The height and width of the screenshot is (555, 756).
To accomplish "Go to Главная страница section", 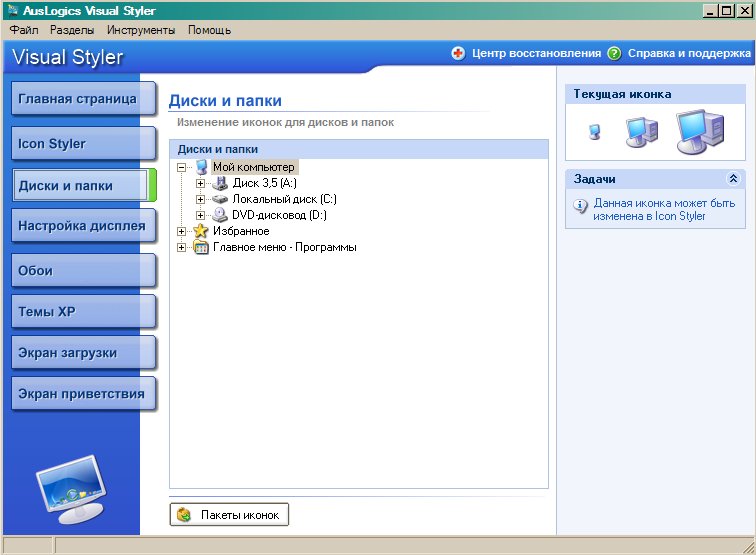I will (83, 99).
